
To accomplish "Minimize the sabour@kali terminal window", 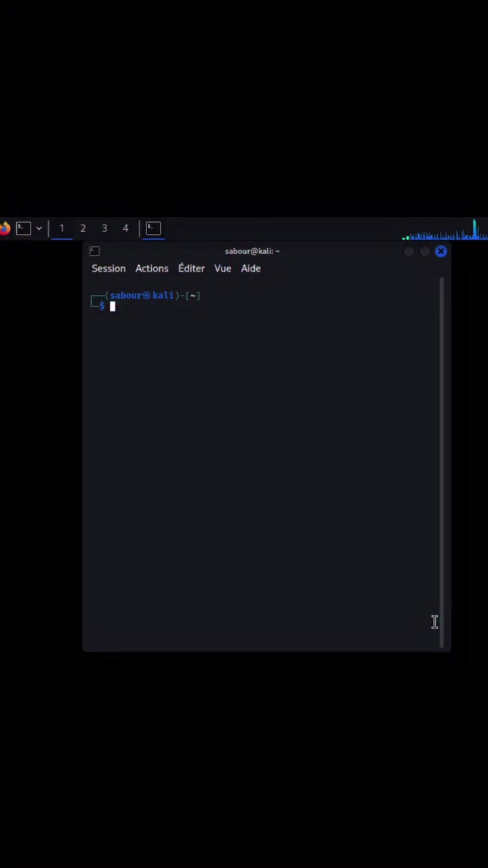I will point(408,252).
